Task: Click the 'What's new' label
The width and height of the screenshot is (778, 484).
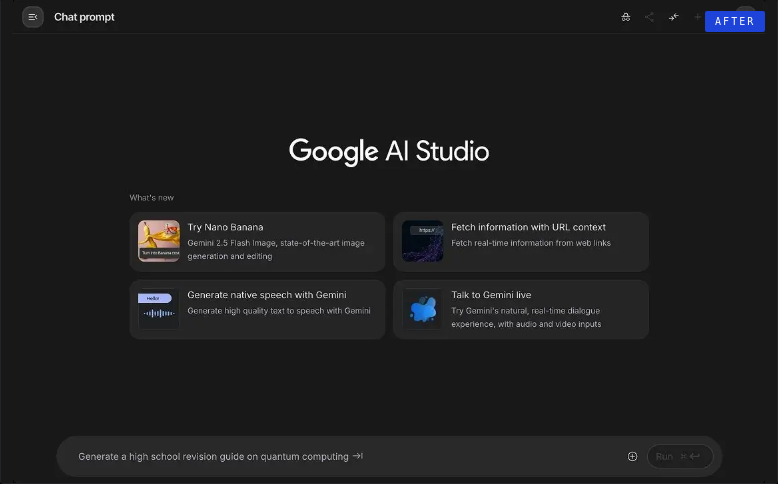Action: (x=151, y=198)
